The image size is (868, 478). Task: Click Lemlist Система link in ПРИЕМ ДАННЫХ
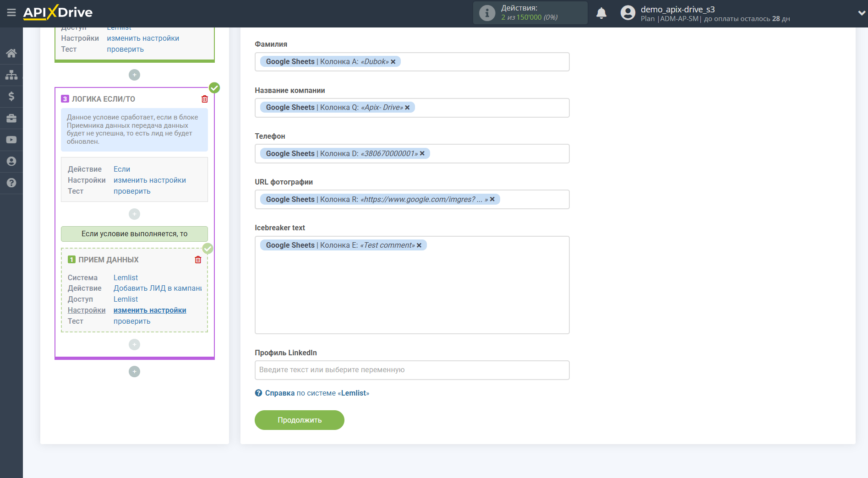(126, 278)
